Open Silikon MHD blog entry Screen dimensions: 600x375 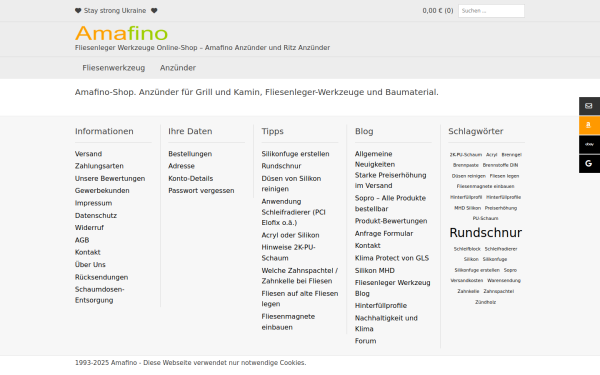[x=375, y=271]
